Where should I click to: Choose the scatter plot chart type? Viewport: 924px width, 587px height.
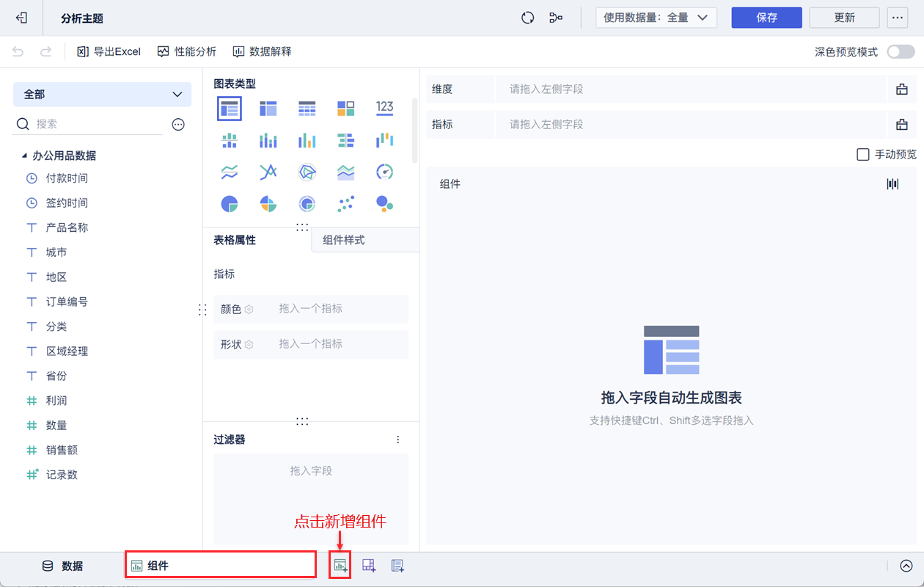point(346,203)
